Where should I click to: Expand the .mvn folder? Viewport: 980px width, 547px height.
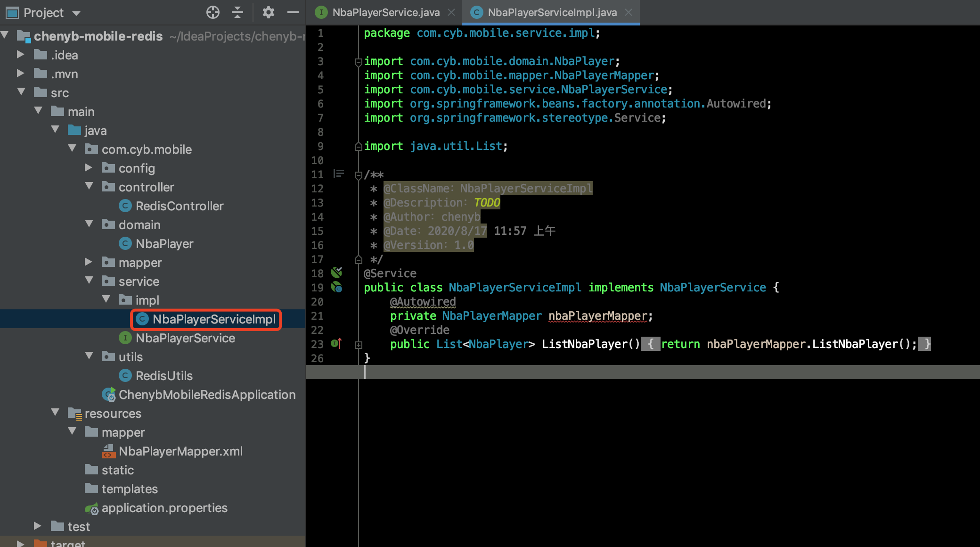coord(21,73)
